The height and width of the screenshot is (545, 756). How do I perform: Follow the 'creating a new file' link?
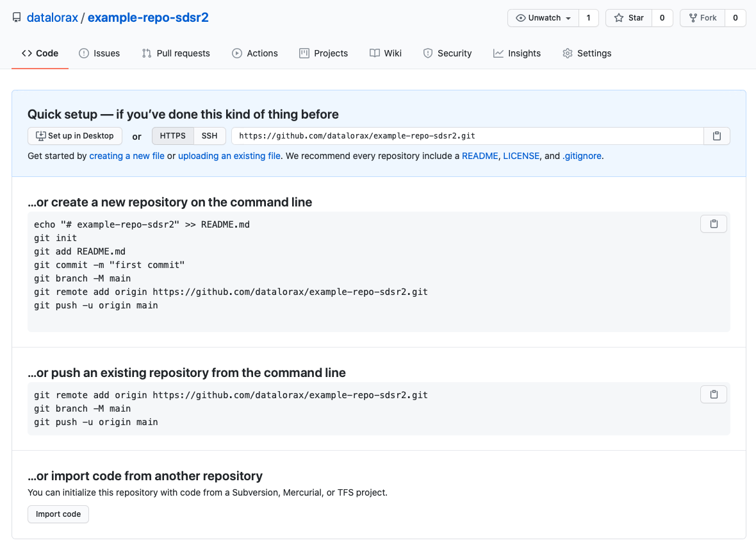[127, 156]
